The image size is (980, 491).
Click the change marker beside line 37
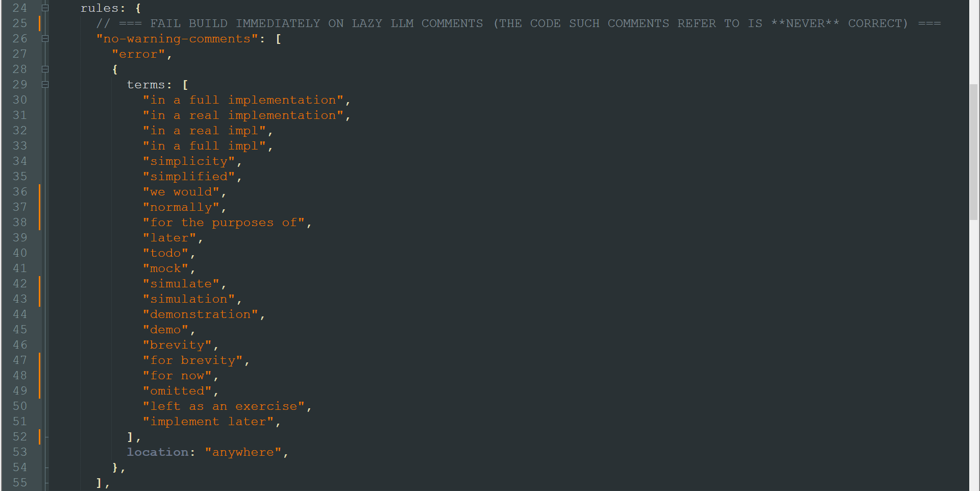coord(39,207)
